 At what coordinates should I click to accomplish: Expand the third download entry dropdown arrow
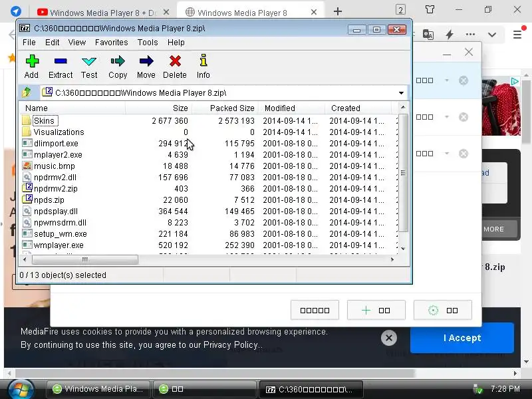click(x=447, y=154)
